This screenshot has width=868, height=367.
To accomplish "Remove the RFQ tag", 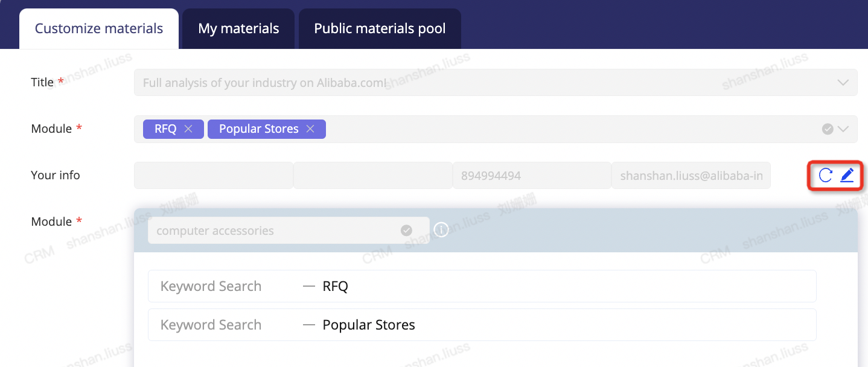I will coord(188,129).
